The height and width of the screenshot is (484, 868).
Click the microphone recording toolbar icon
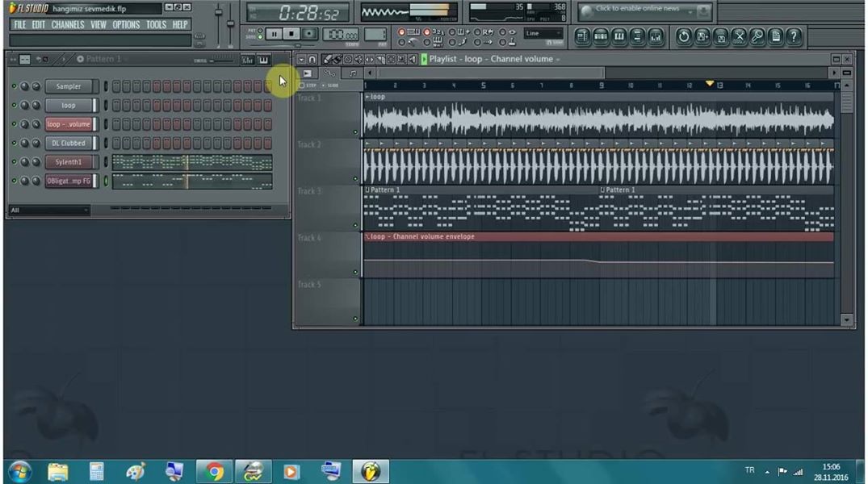pyautogui.click(x=757, y=37)
